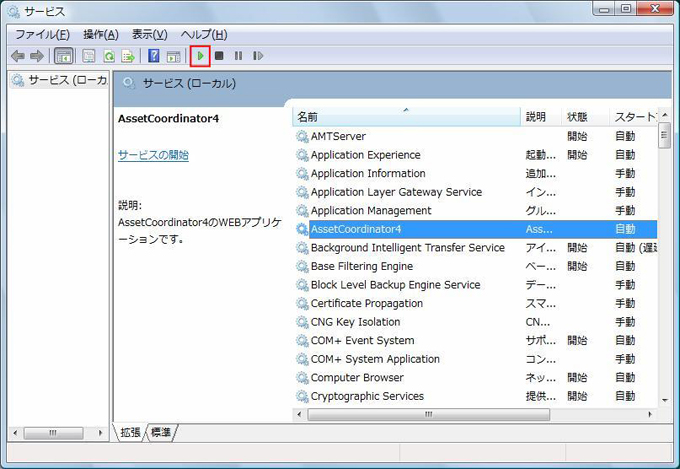680x469 pixels.
Task: Click the action pane toolbar icon
Action: [173, 56]
